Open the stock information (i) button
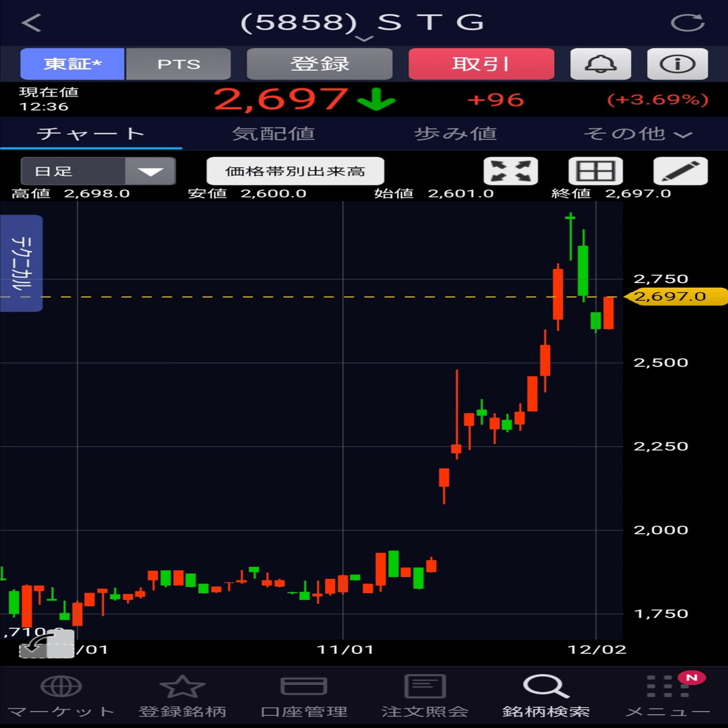Image resolution: width=728 pixels, height=728 pixels. click(x=677, y=63)
